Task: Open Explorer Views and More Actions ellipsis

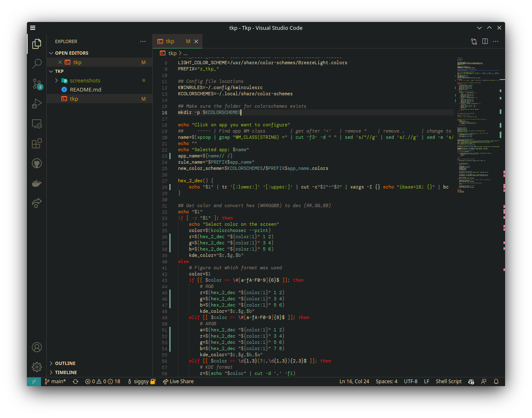Action: click(143, 41)
